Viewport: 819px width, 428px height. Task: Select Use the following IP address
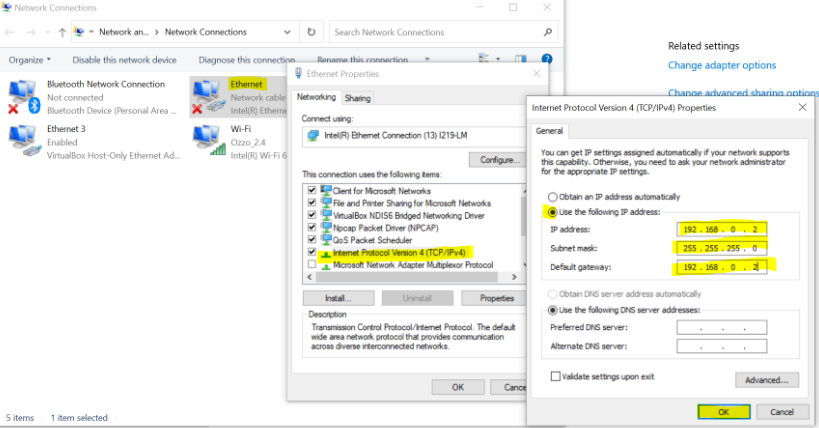pos(553,212)
